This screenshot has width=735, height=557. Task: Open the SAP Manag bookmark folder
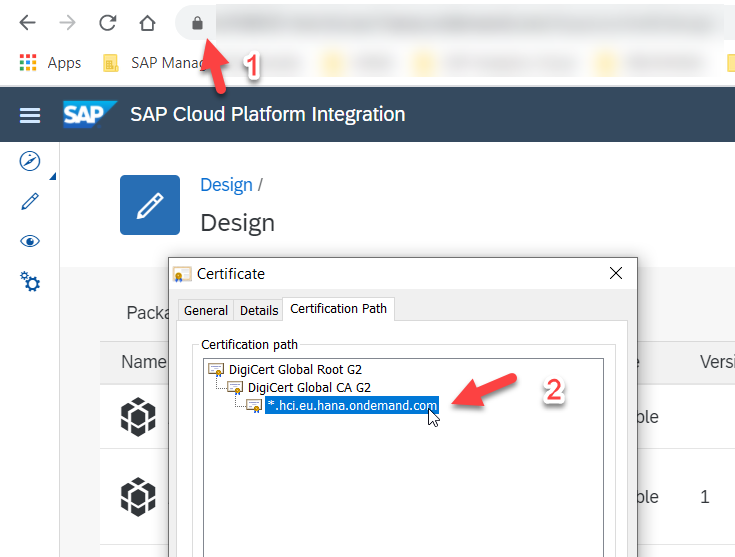[x=153, y=62]
